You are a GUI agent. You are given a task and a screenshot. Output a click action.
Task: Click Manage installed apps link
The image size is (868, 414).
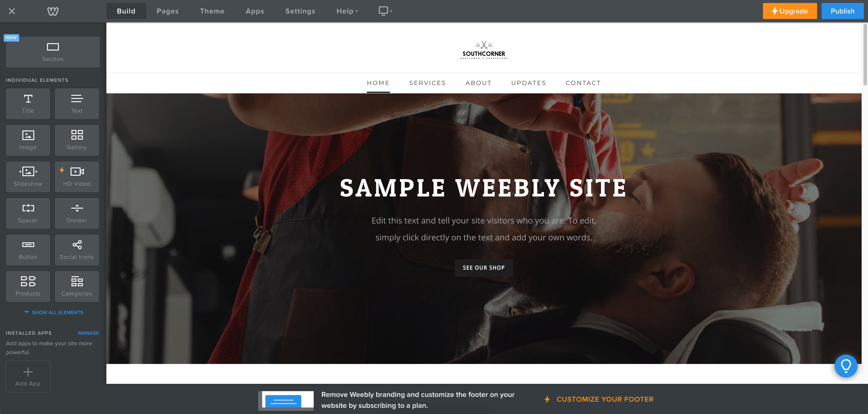point(89,333)
